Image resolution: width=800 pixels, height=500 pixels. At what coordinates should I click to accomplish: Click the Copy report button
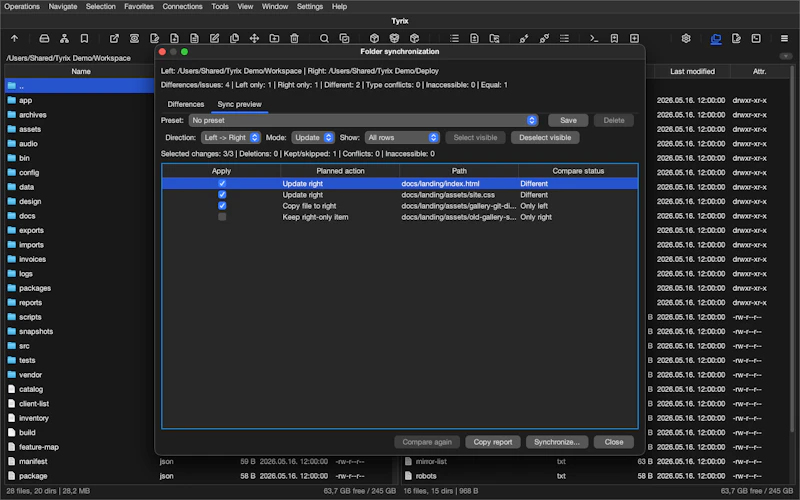[492, 442]
